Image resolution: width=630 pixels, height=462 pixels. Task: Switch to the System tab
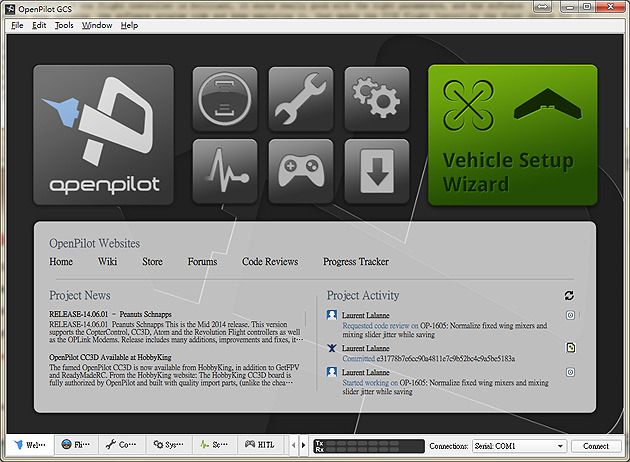tap(168, 445)
